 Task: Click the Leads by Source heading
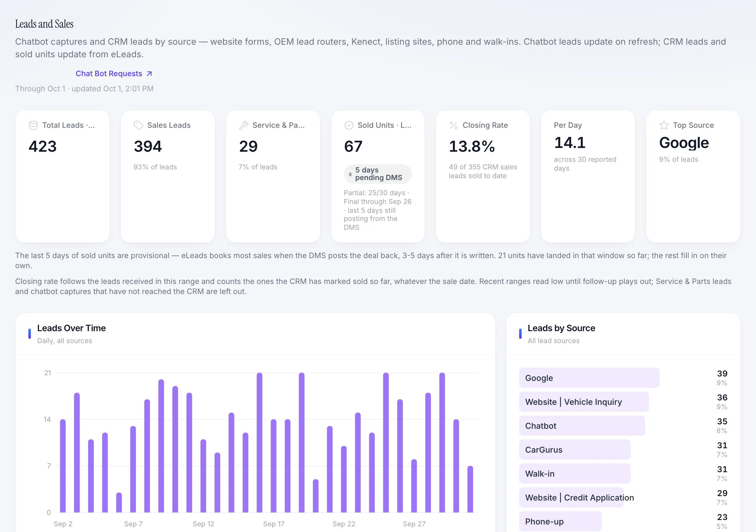(x=561, y=328)
